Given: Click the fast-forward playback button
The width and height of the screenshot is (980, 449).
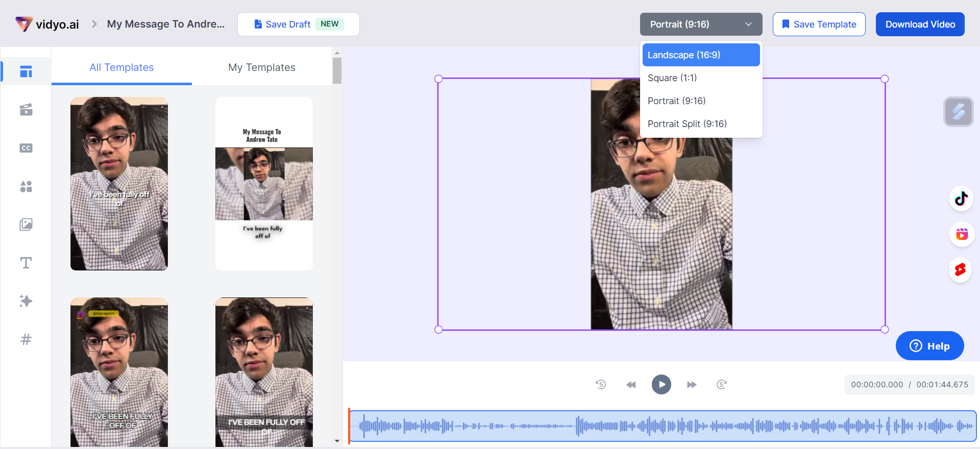Looking at the screenshot, I should coord(692,385).
